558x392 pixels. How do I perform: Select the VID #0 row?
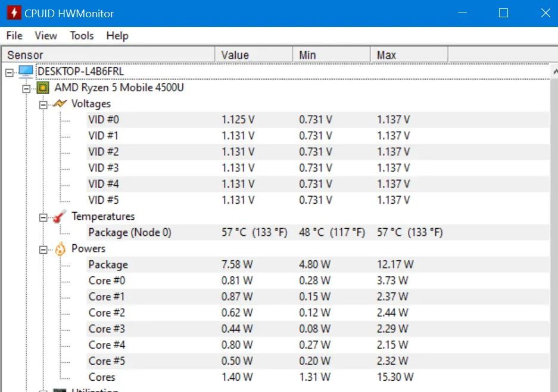318,120
